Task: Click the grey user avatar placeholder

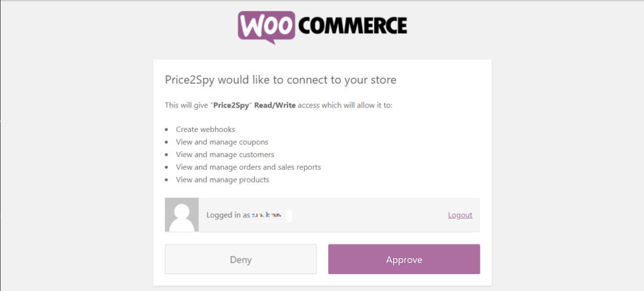Action: [182, 215]
